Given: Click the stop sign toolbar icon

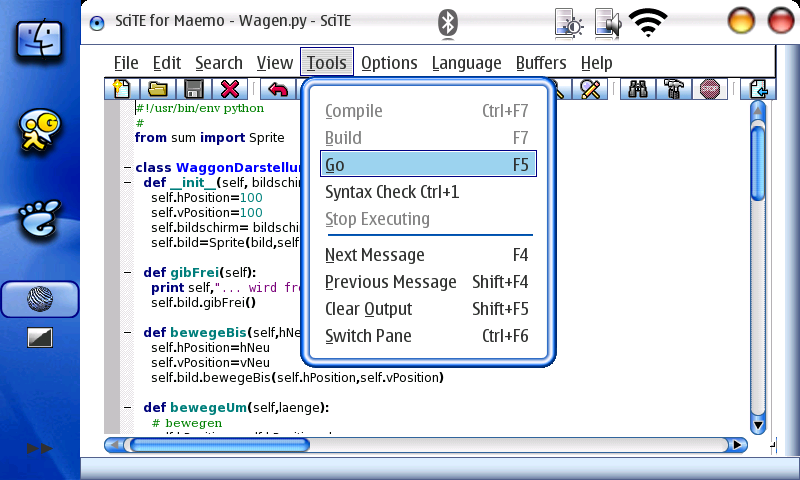Looking at the screenshot, I should pyautogui.click(x=710, y=89).
